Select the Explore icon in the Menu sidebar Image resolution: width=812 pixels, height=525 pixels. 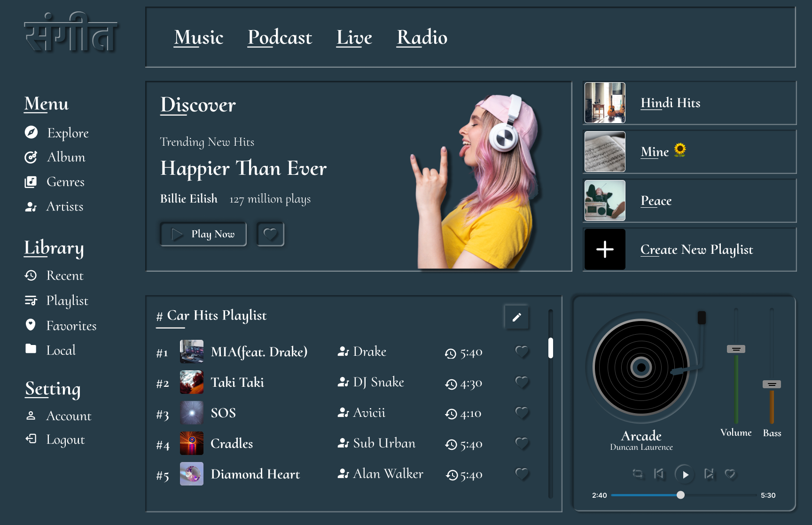coord(31,133)
